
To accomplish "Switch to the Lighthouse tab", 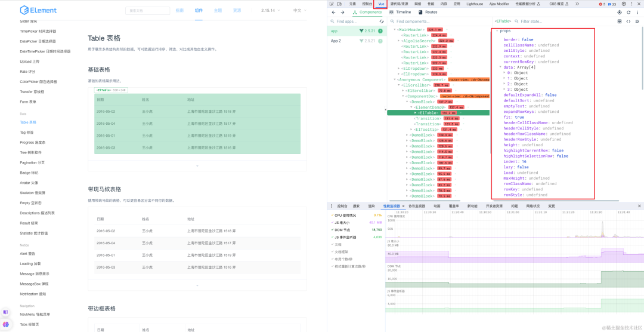I will pyautogui.click(x=474, y=4).
